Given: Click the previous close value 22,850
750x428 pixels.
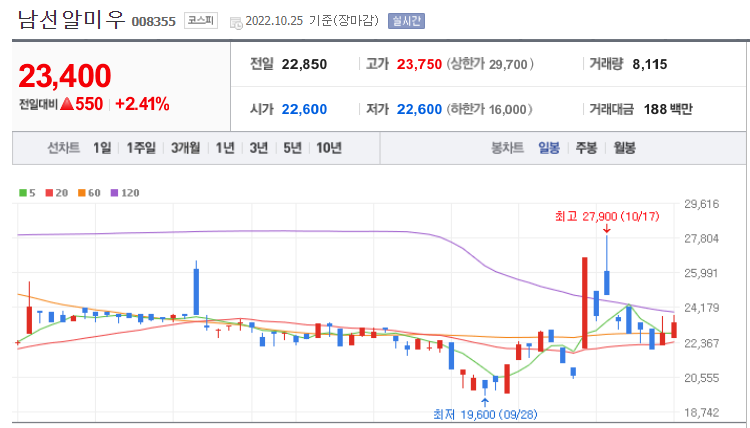Looking at the screenshot, I should coord(304,65).
